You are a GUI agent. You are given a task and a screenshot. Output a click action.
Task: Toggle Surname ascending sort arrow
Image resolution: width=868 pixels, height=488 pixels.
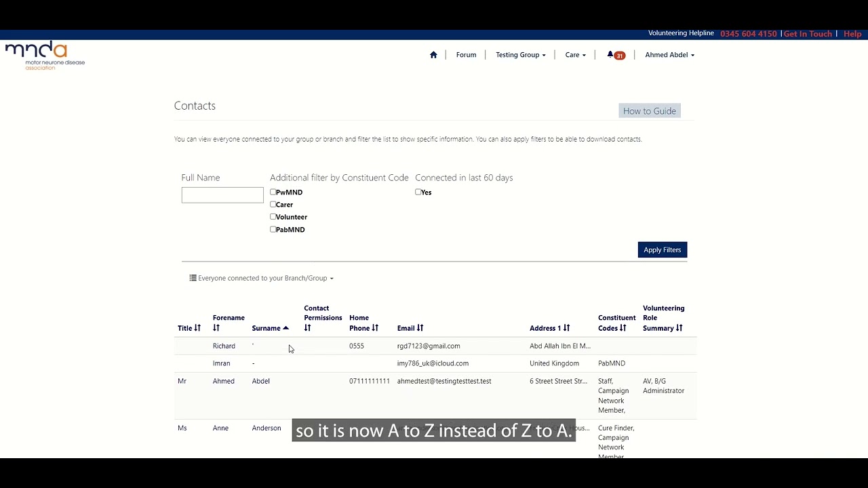pos(285,328)
